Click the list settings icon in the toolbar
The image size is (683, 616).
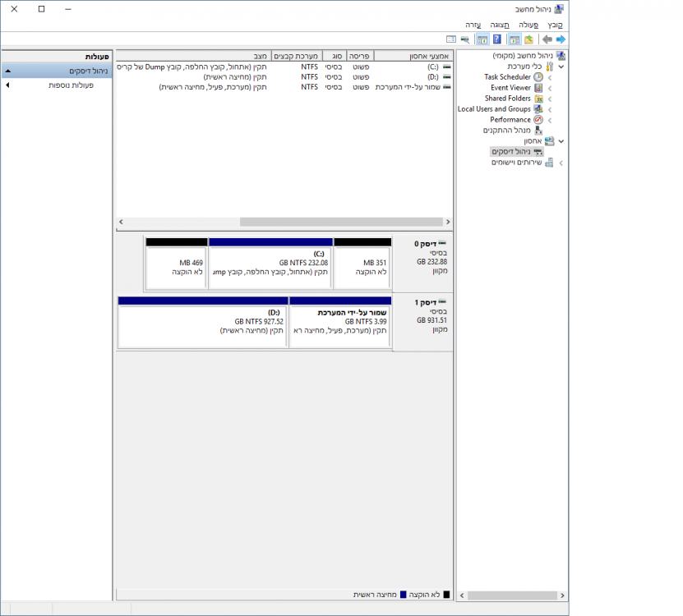point(451,39)
